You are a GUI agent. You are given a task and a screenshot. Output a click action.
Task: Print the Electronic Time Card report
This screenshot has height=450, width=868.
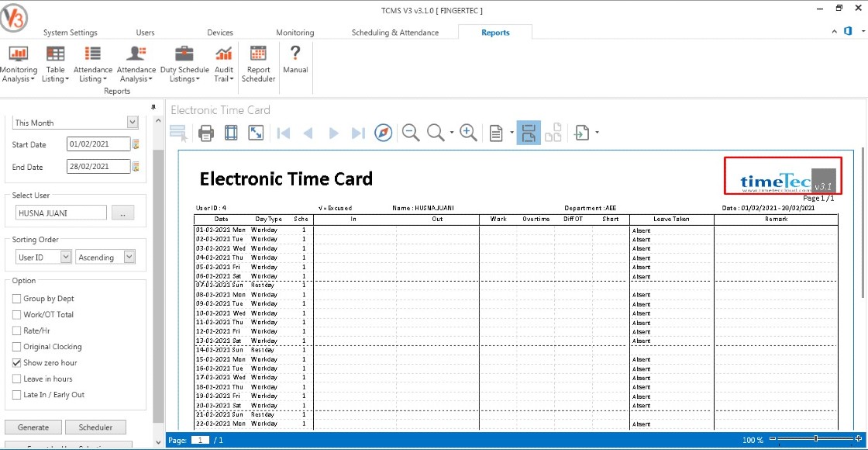206,133
